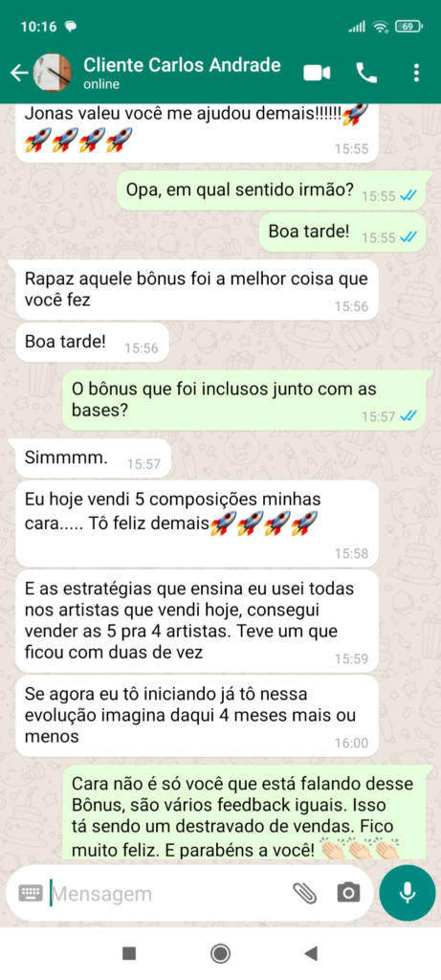Open the three-dot more options menu

tap(417, 73)
